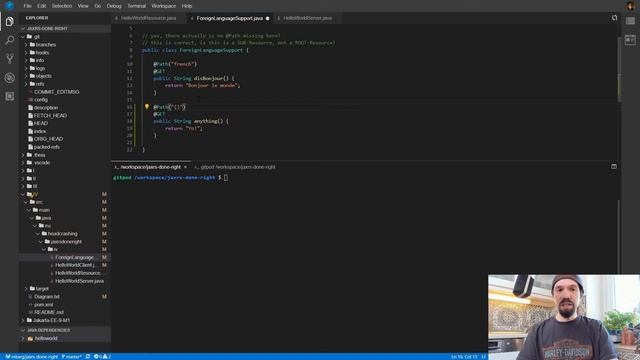Close the first terminal tab using its x
This screenshot has height=360, width=640.
point(185,167)
